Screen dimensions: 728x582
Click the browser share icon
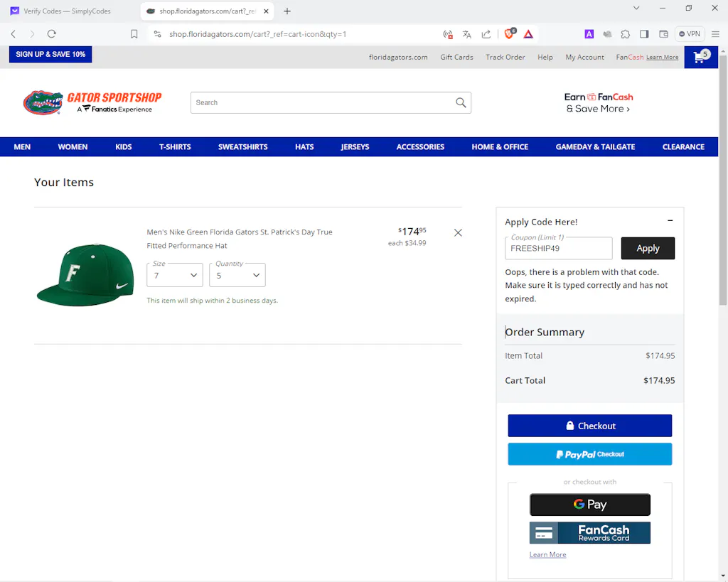pos(486,34)
